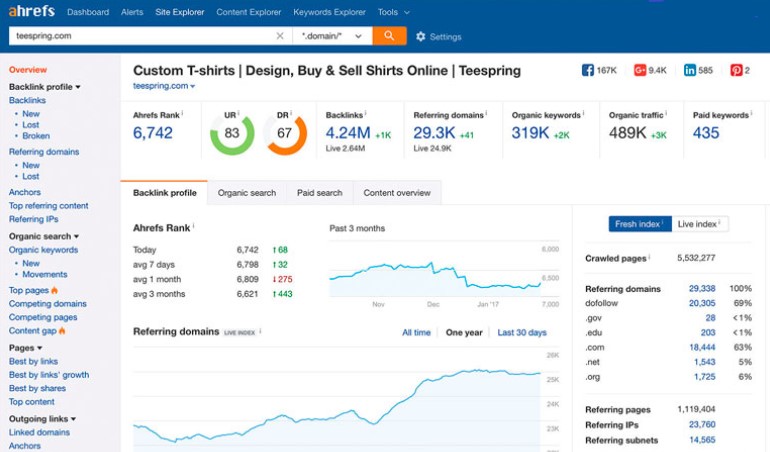Open Settings gear icon
The image size is (770, 452).
pos(420,36)
